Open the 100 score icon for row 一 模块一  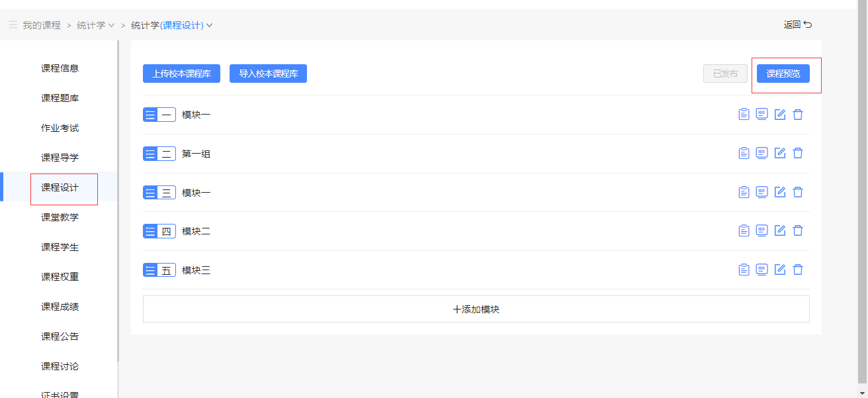click(761, 115)
